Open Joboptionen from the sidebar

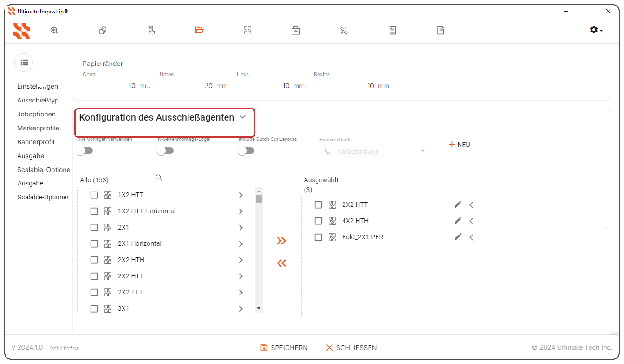tap(36, 114)
